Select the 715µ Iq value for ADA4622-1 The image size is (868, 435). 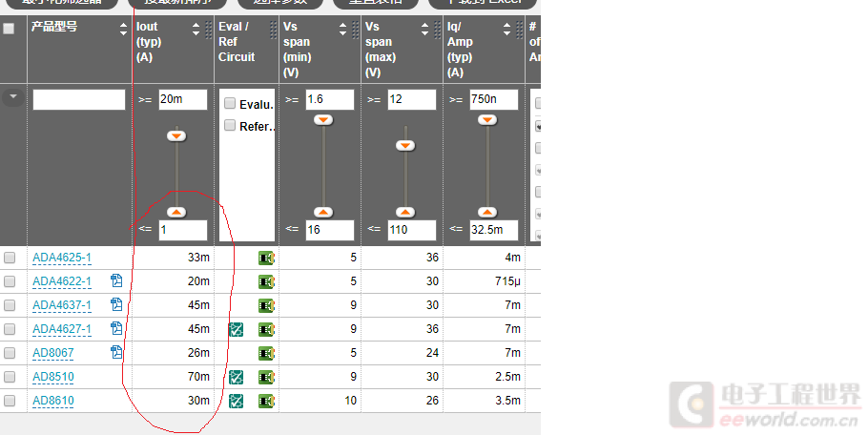(x=508, y=281)
